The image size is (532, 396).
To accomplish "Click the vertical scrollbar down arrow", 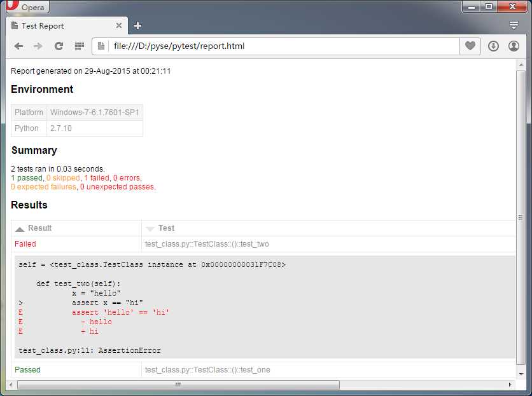I will 521,374.
